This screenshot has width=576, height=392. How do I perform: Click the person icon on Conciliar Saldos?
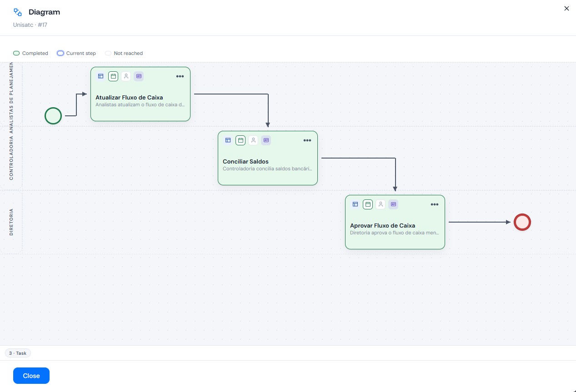pyautogui.click(x=253, y=140)
